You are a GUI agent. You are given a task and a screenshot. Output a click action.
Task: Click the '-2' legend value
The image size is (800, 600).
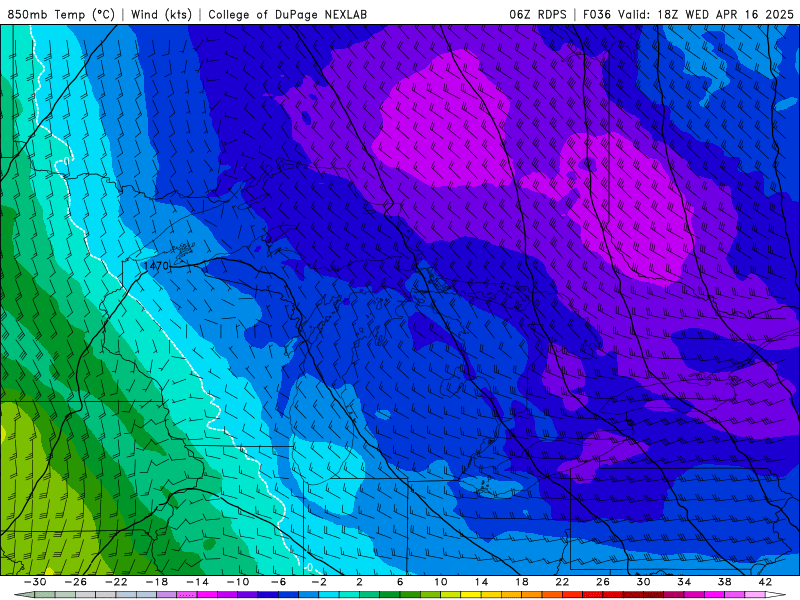319,582
